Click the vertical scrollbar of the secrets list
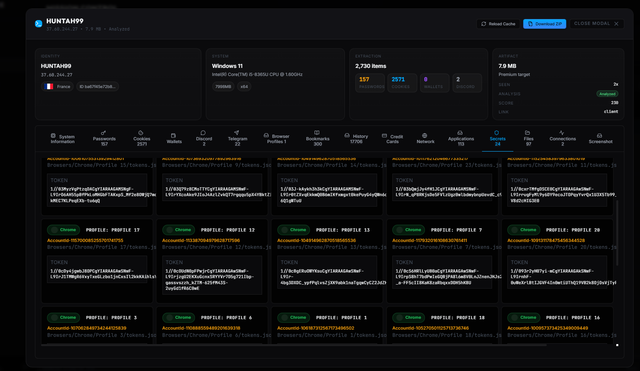This screenshot has width=640, height=371. click(x=617, y=233)
